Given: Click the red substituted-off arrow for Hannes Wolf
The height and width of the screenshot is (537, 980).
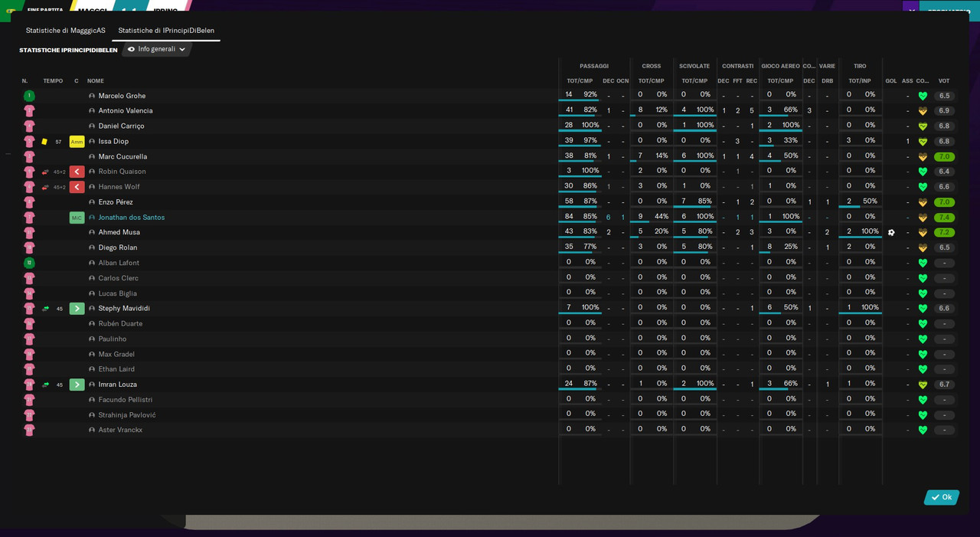Looking at the screenshot, I should 77,187.
